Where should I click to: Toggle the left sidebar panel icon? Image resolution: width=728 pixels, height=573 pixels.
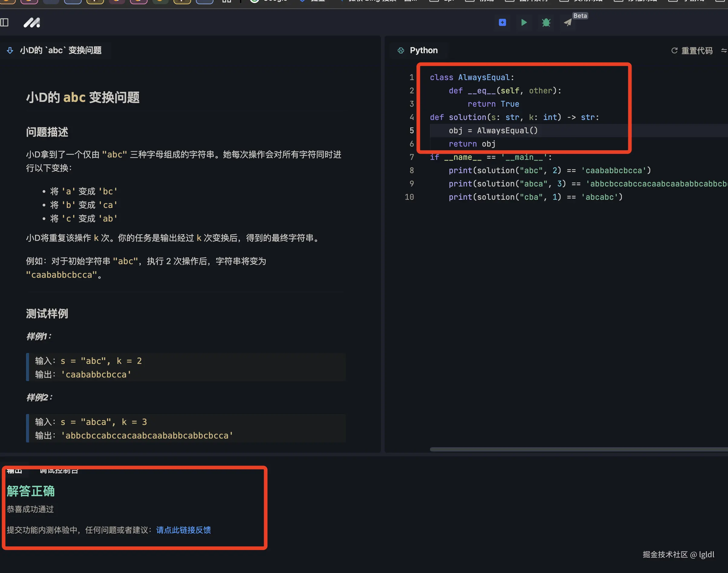tap(4, 22)
